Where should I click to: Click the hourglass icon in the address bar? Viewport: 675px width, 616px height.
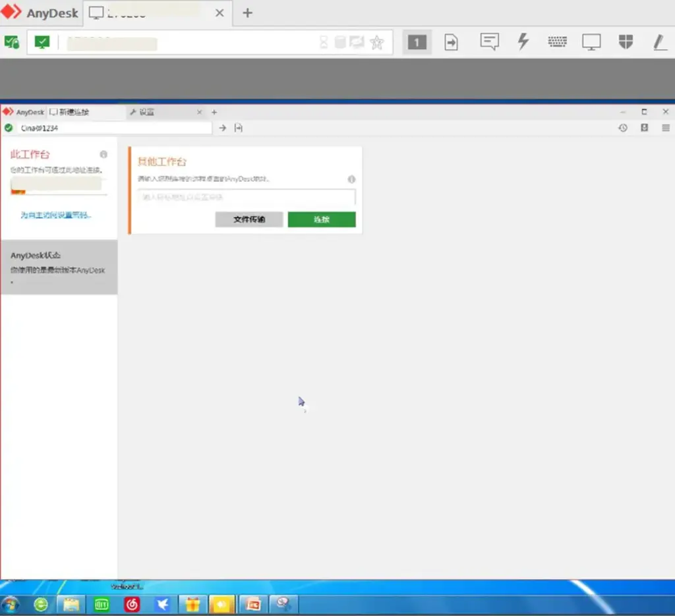click(324, 42)
